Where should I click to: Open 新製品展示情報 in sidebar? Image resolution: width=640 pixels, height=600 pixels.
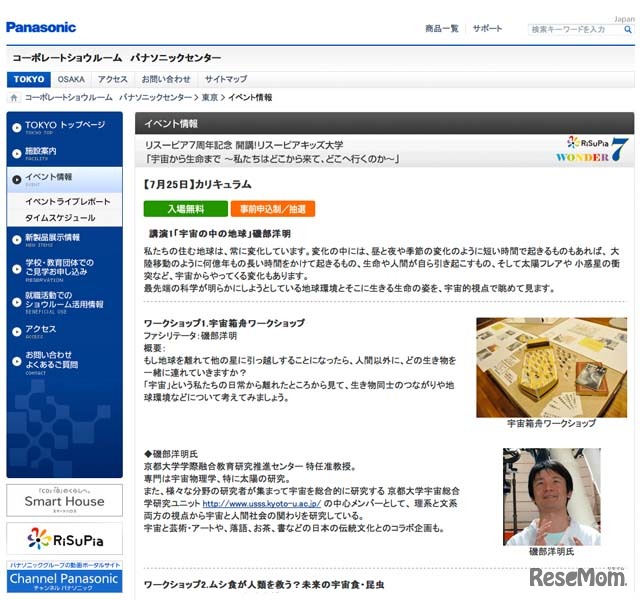(52, 238)
